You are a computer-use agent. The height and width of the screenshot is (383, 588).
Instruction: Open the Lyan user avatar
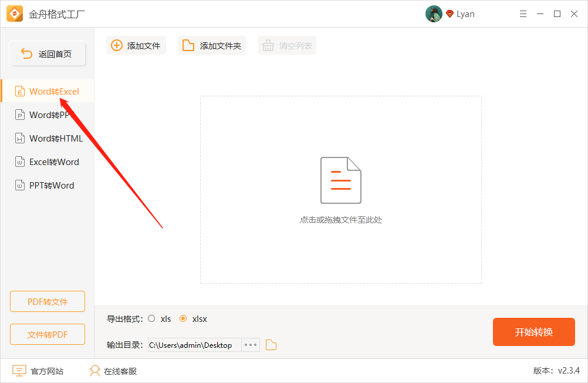(x=434, y=14)
